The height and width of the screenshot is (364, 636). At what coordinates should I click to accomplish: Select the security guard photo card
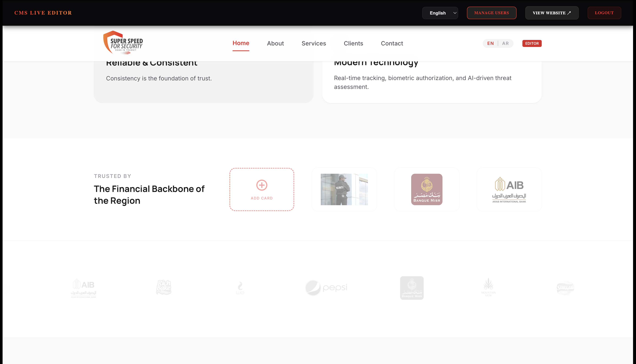(x=344, y=189)
